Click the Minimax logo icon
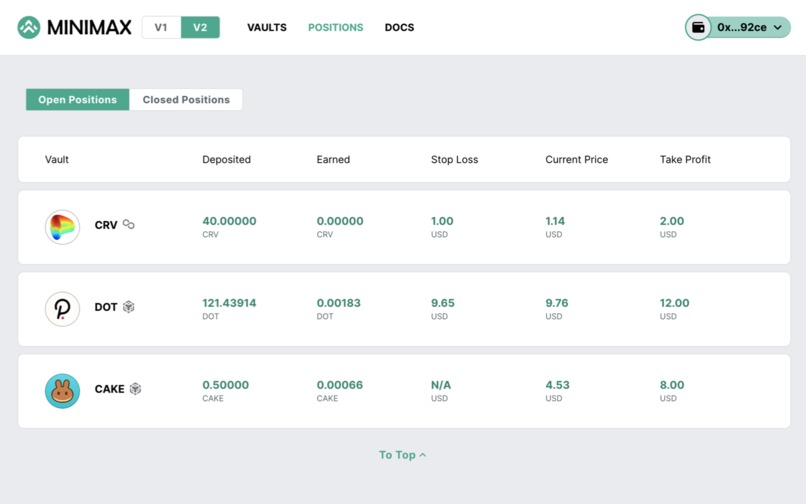806x504 pixels. [x=29, y=27]
